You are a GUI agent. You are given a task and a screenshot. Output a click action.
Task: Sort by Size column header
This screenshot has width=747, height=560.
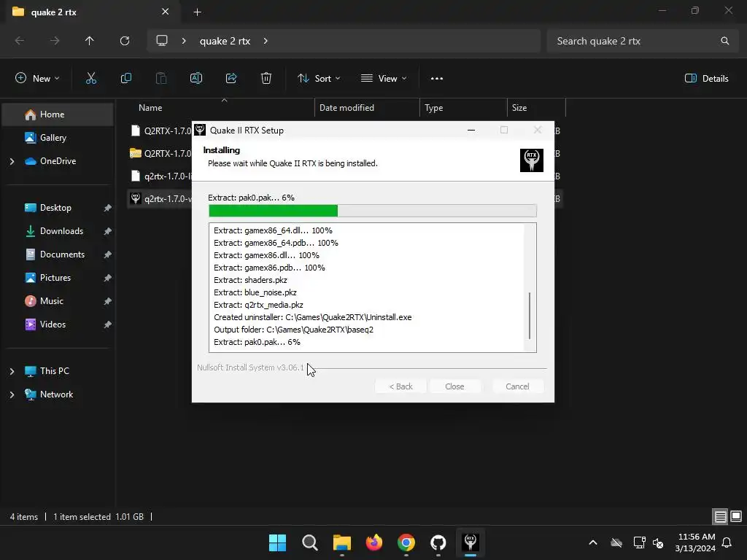pos(536,108)
